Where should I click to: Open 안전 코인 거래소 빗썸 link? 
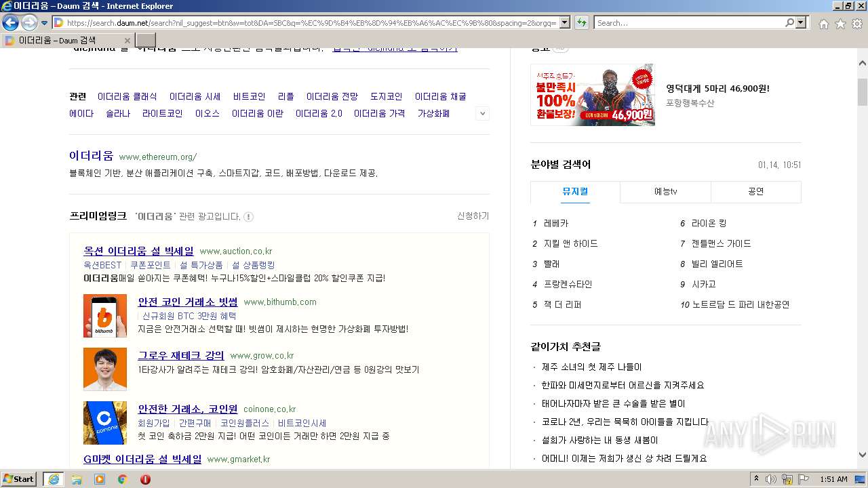coord(188,302)
